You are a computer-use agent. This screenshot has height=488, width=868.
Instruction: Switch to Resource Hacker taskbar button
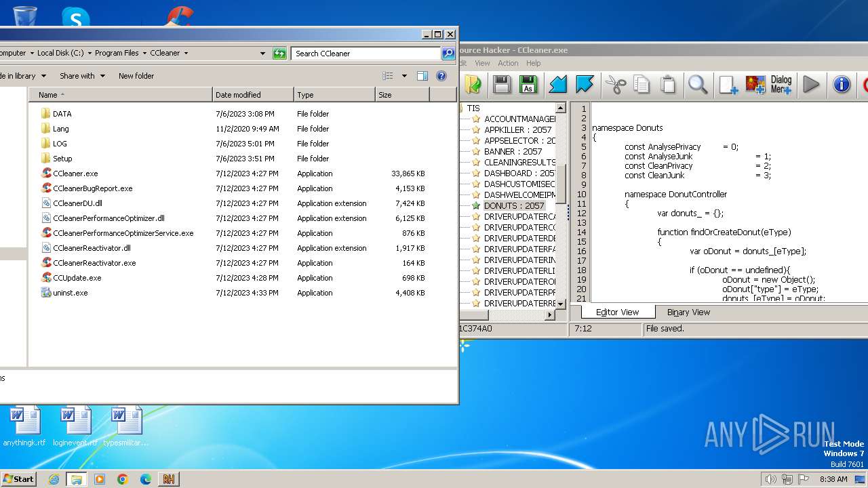pyautogui.click(x=169, y=479)
